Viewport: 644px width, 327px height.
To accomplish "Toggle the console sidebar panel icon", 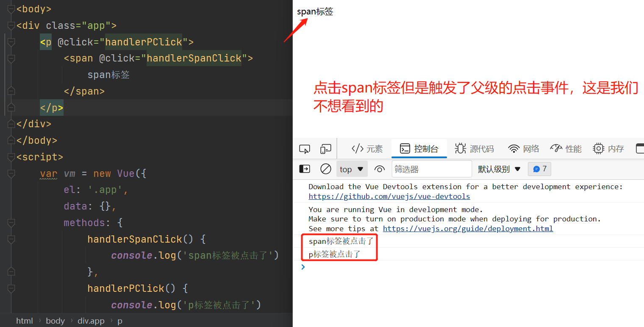I will click(305, 169).
